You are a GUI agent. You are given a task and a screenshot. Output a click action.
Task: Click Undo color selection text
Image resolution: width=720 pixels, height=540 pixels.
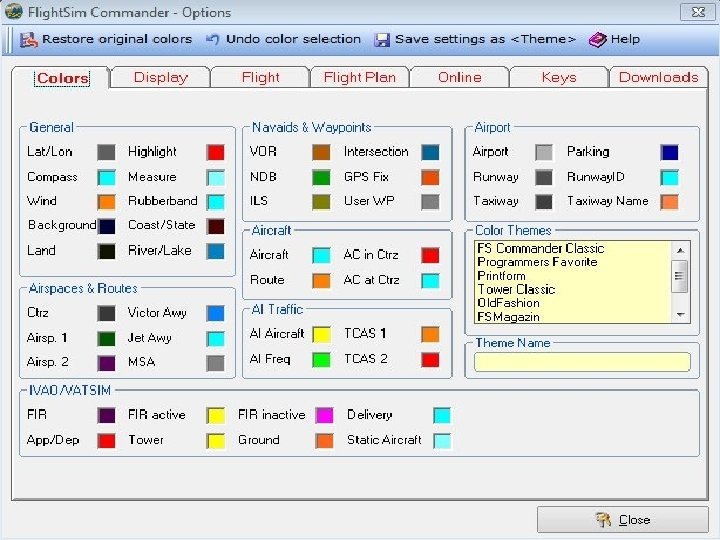293,39
